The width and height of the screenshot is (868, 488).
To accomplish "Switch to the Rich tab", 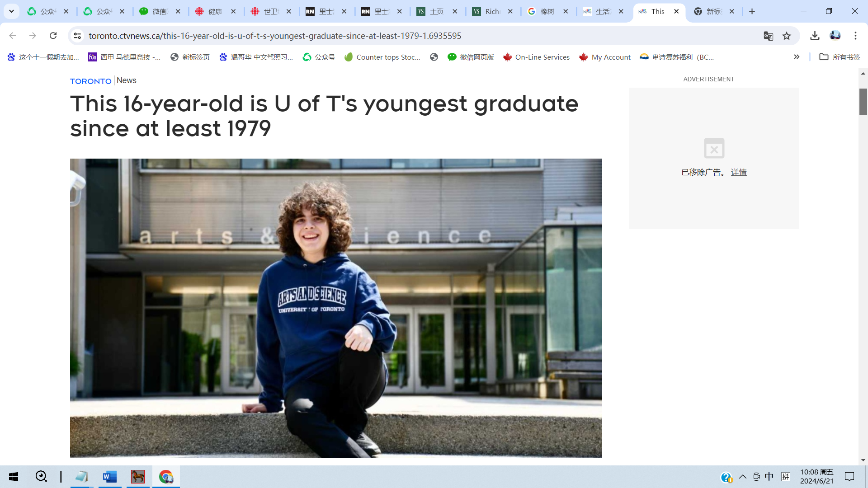I will [493, 11].
